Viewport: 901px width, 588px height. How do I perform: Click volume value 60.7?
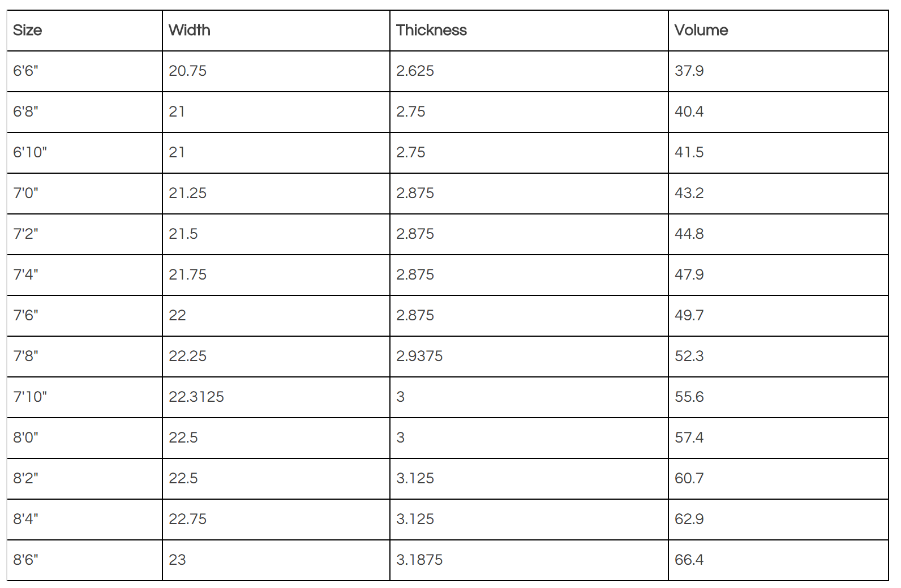(x=689, y=478)
